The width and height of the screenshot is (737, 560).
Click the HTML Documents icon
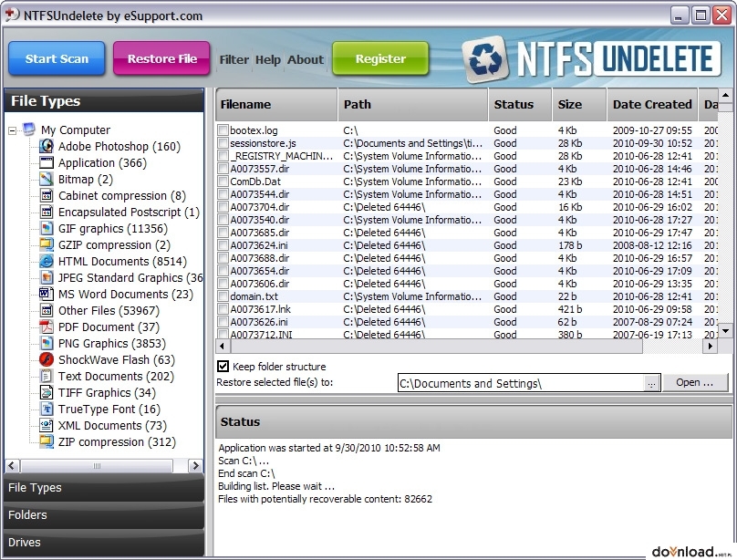point(46,261)
